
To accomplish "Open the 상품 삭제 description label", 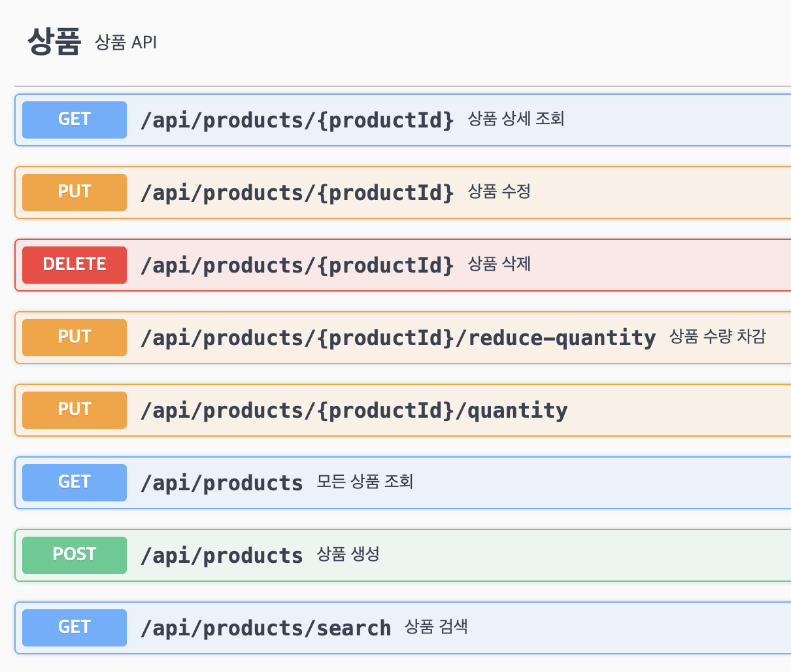I will click(499, 264).
